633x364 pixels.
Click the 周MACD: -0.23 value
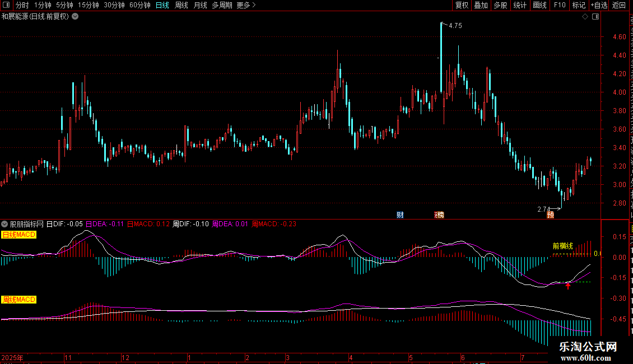pos(274,224)
